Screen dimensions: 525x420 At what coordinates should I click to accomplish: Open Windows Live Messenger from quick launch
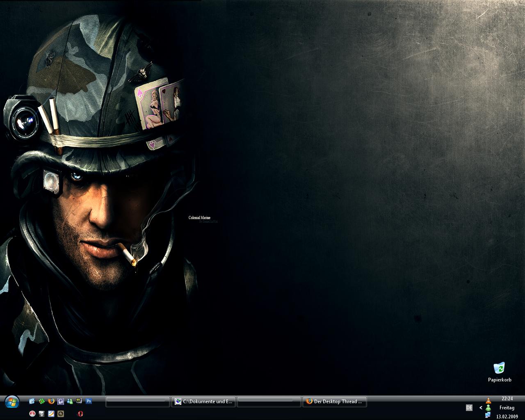click(x=70, y=401)
